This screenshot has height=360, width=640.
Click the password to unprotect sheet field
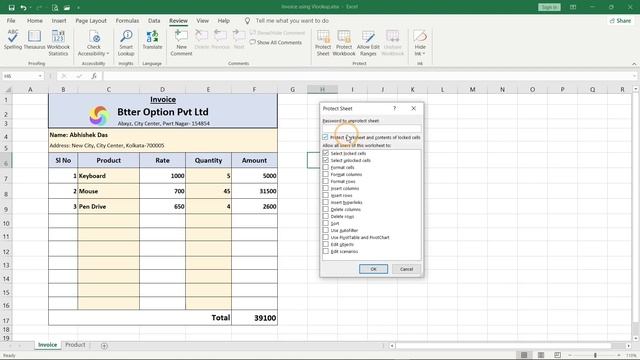click(x=371, y=129)
